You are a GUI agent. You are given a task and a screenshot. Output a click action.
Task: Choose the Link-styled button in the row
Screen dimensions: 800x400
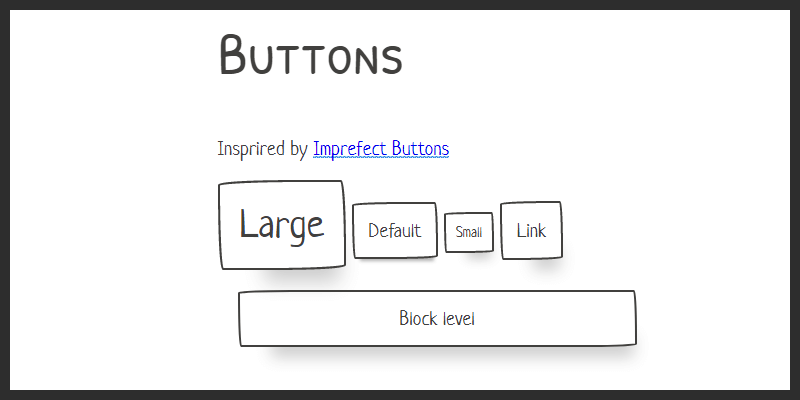coord(531,231)
